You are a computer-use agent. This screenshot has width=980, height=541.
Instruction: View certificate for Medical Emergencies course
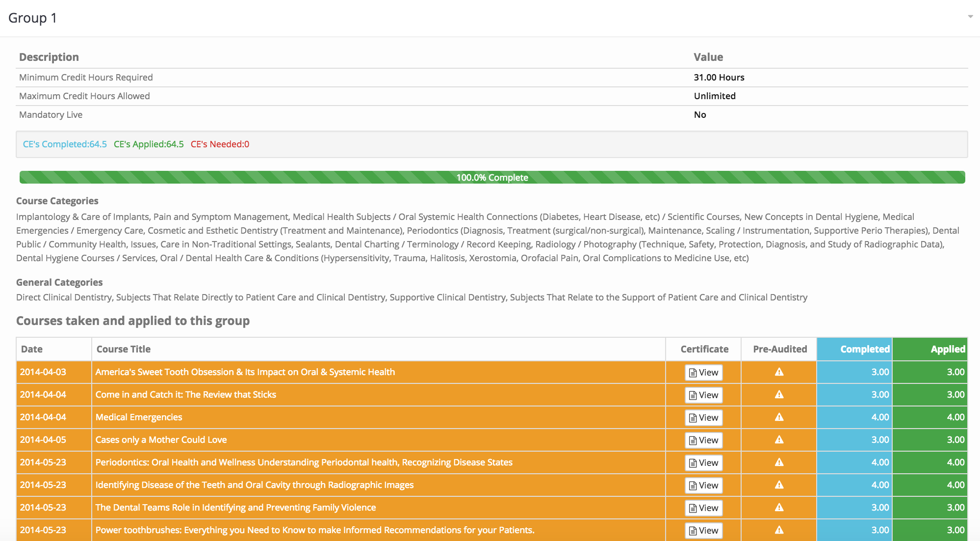(703, 418)
